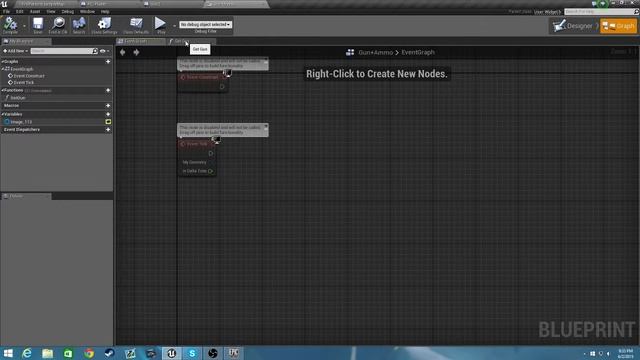The width and height of the screenshot is (640, 360).
Task: Open File Explorer from taskbar
Action: [47, 353]
